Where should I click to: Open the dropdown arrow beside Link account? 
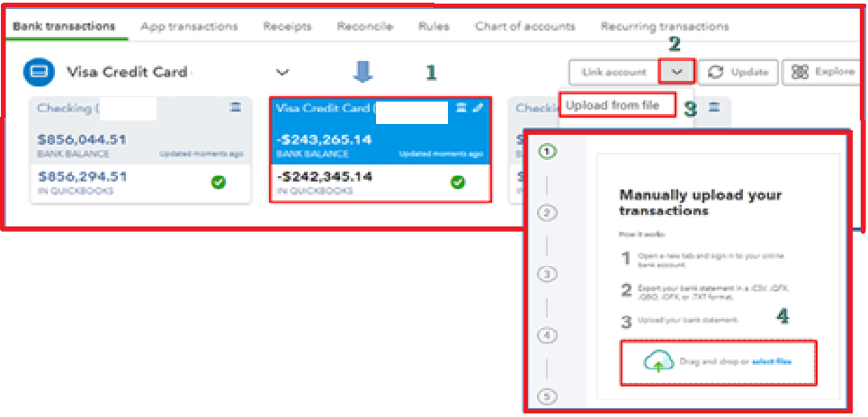coord(676,72)
